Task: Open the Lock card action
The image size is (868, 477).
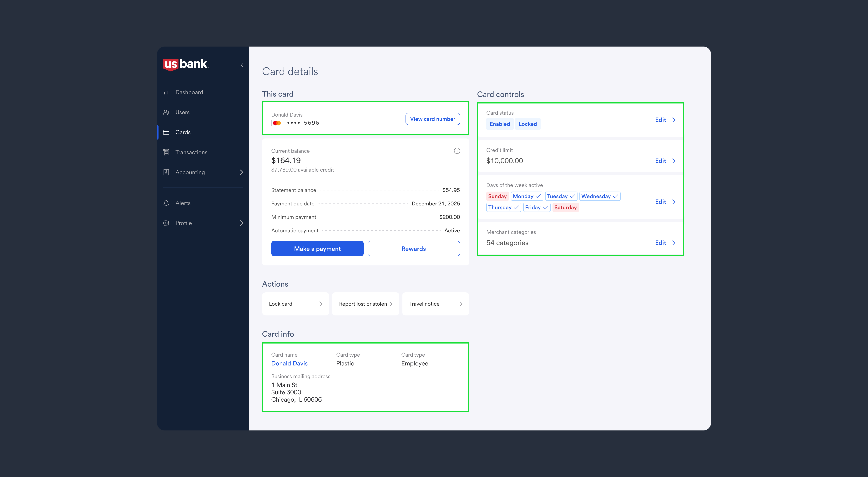Action: (x=295, y=304)
